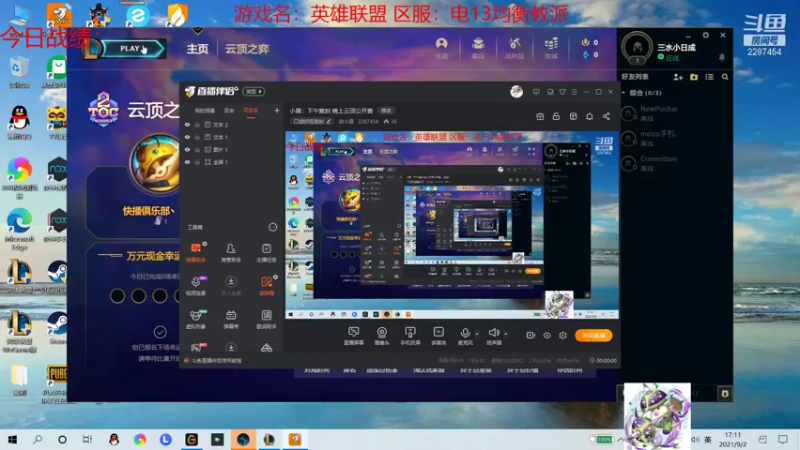Open Windows Start menu

[12, 439]
